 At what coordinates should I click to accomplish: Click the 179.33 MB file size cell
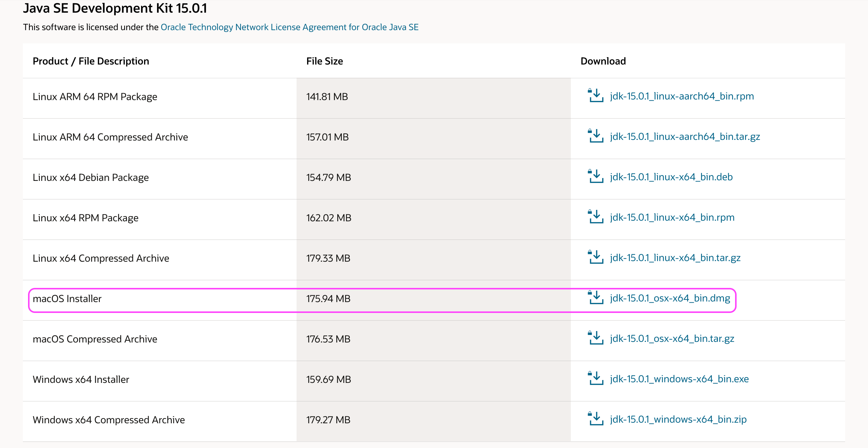(x=434, y=260)
